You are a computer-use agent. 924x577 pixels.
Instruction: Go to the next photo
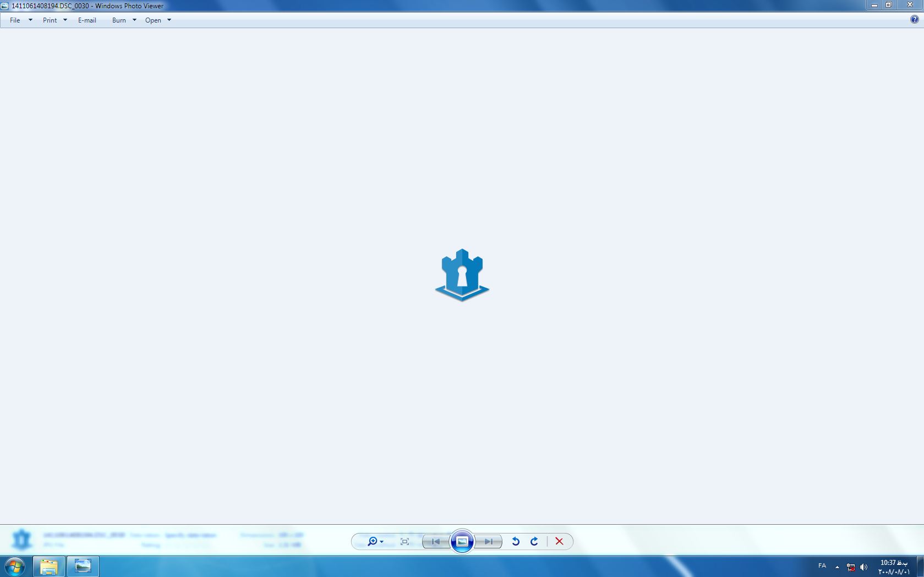(x=488, y=541)
